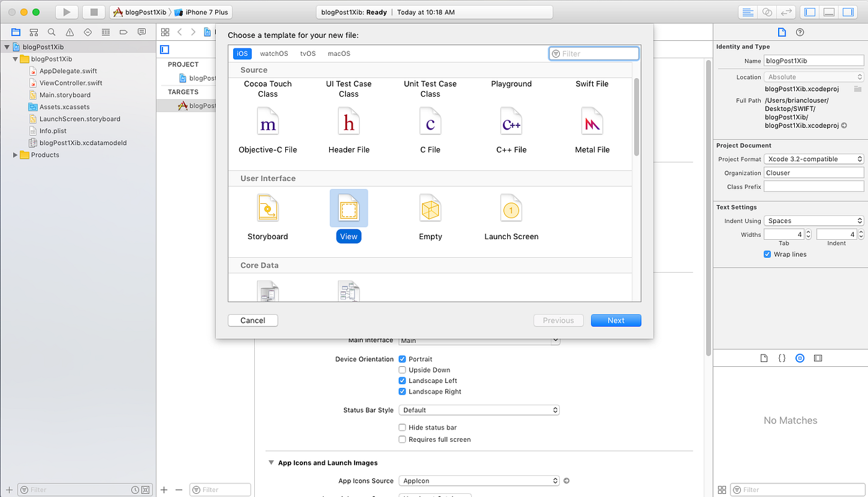Screen dimensions: 868x497
Task: Choose the C++ File template icon
Action: [x=511, y=121]
